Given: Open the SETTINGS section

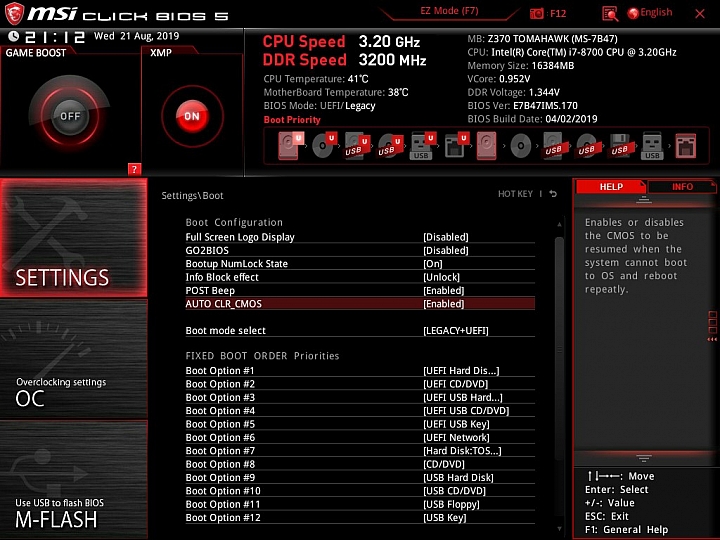Looking at the screenshot, I should coord(73,237).
